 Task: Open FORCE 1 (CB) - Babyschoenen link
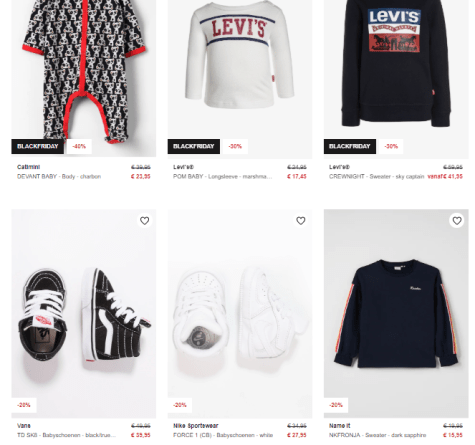[223, 435]
